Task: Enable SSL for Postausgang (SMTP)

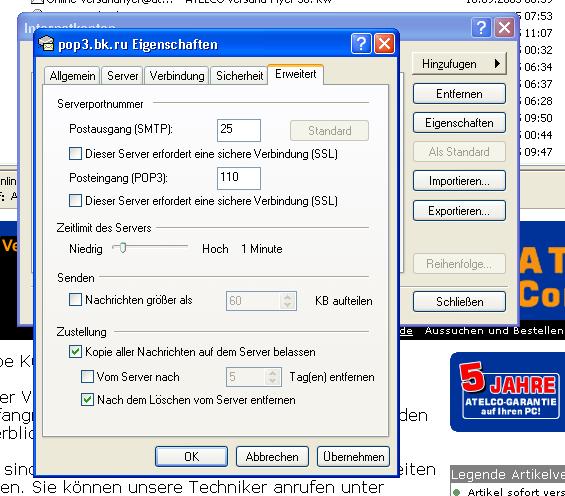Action: click(75, 153)
